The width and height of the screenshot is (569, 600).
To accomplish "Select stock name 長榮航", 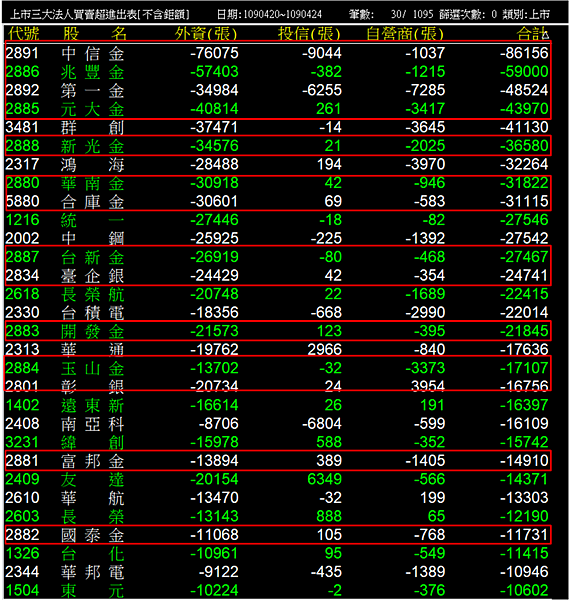I will [93, 294].
